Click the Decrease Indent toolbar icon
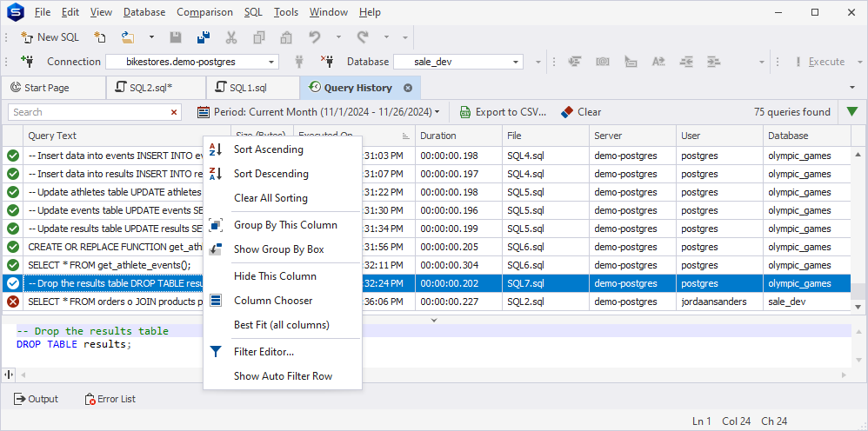 click(x=686, y=62)
